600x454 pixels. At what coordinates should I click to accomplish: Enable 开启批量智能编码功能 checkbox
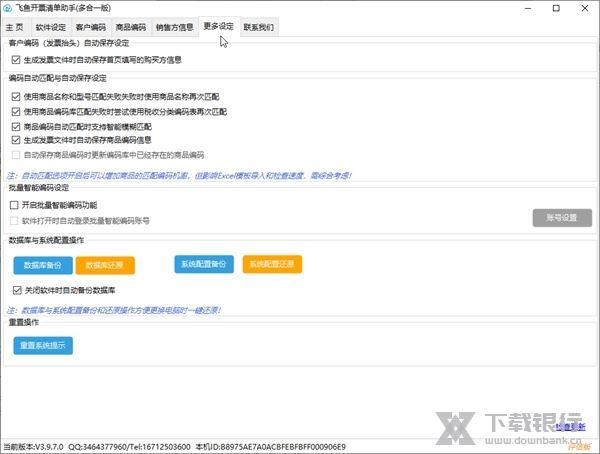[x=14, y=205]
